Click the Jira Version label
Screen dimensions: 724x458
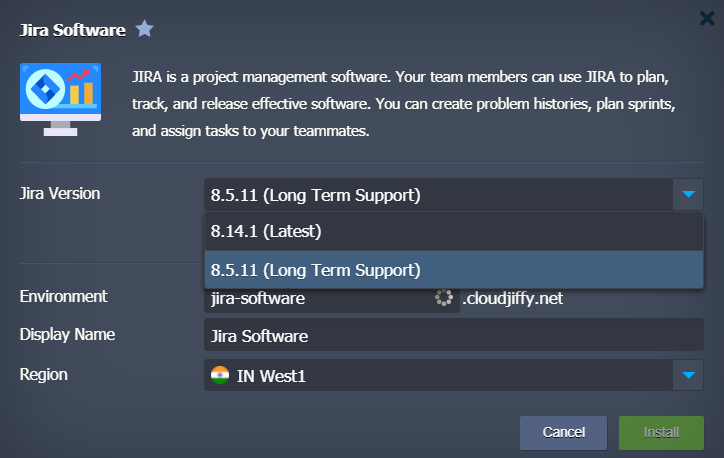pos(60,193)
